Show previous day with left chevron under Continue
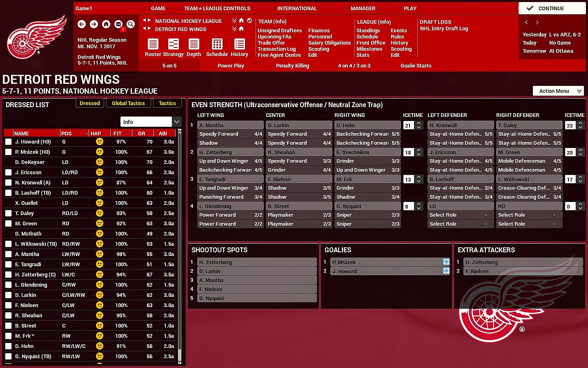The width and height of the screenshot is (588, 368). 526,22
